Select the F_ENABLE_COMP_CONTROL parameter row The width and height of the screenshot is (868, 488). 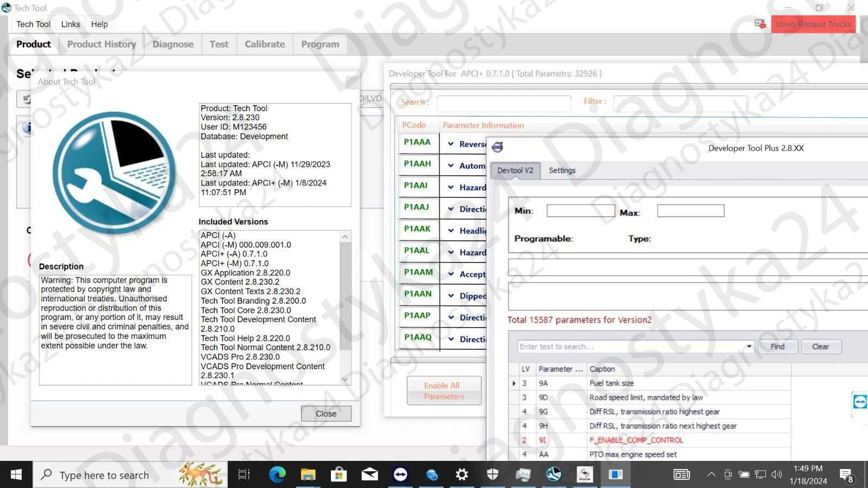coord(650,440)
